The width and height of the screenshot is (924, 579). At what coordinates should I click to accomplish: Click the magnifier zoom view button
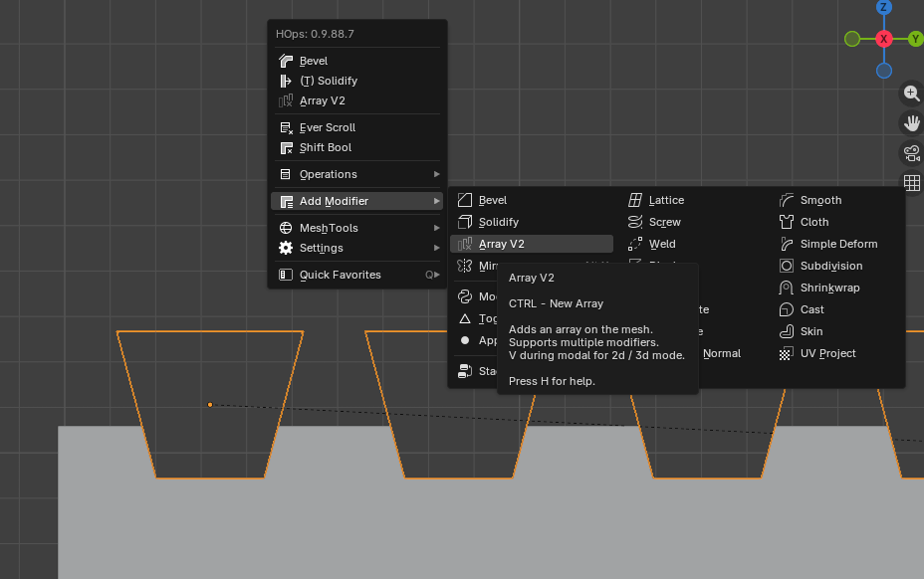(912, 94)
